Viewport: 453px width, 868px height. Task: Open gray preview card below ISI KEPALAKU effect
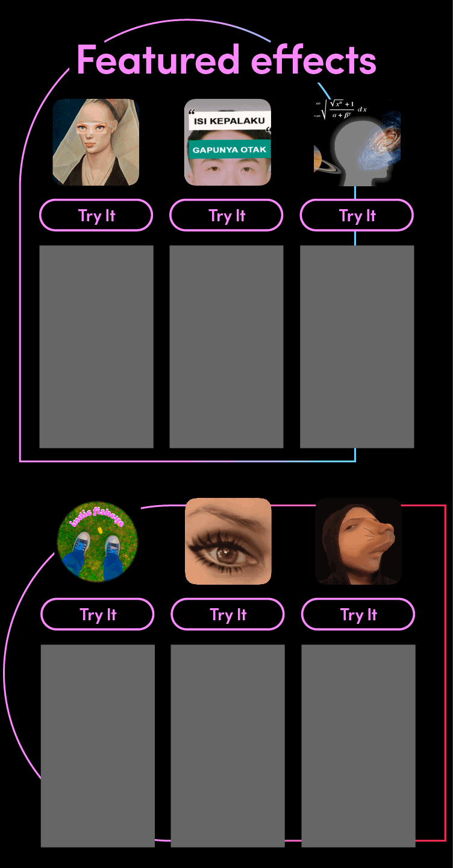coord(226,347)
